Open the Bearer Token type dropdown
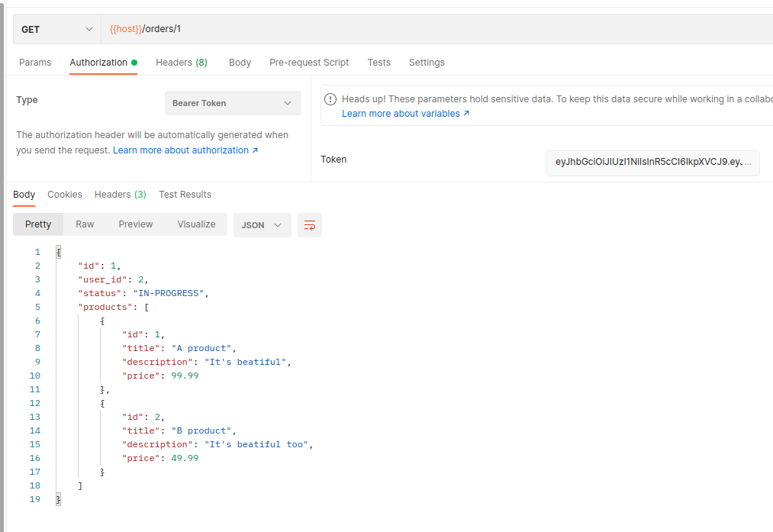 coord(233,103)
